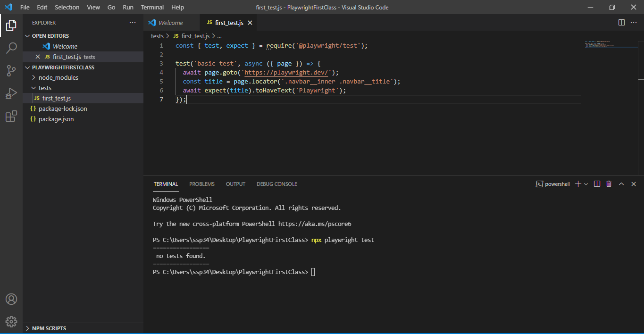Viewport: 644px width, 334px height.
Task: Maximize the terminal panel size
Action: [x=621, y=184]
